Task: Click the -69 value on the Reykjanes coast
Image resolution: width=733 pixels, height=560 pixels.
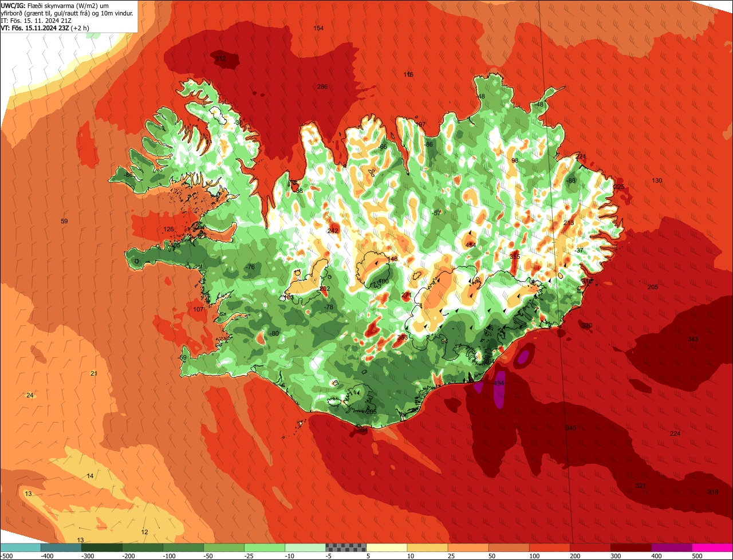Action: [183, 357]
